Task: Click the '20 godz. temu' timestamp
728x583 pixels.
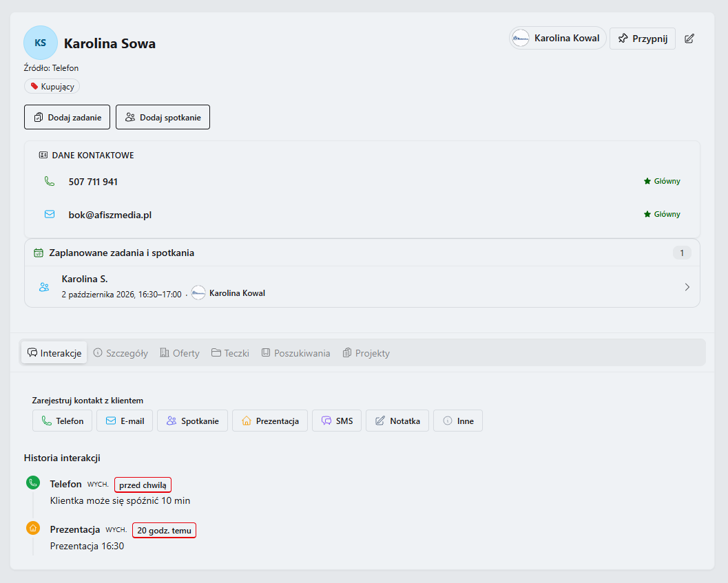Action: click(x=165, y=531)
